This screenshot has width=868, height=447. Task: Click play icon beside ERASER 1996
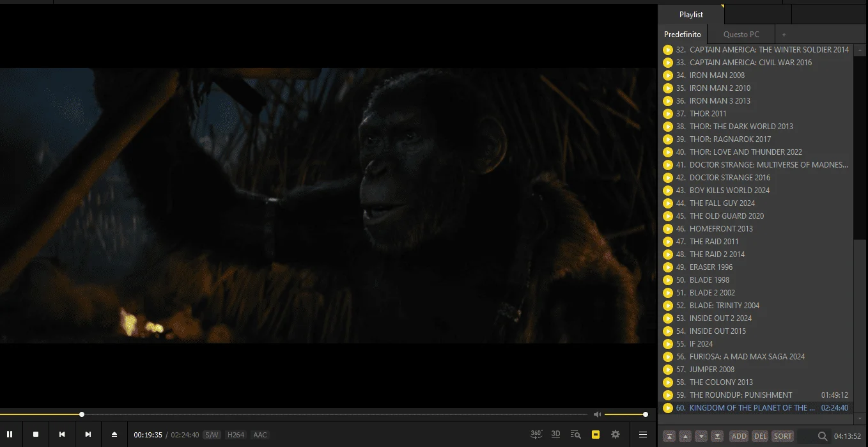(x=668, y=267)
